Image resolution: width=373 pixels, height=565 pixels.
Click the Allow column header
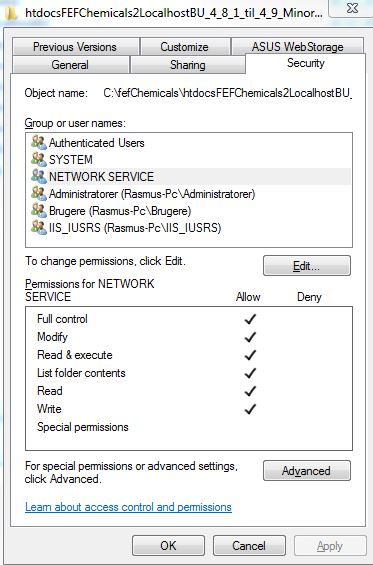point(248,297)
